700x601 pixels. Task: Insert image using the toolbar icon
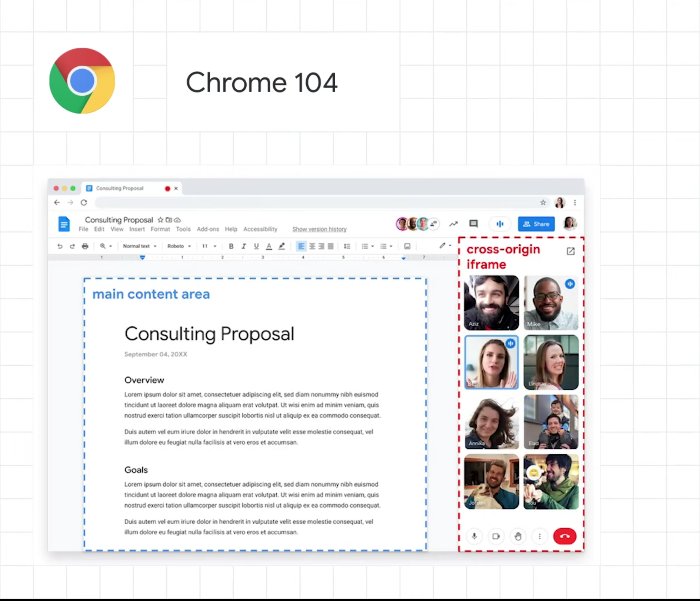point(407,246)
